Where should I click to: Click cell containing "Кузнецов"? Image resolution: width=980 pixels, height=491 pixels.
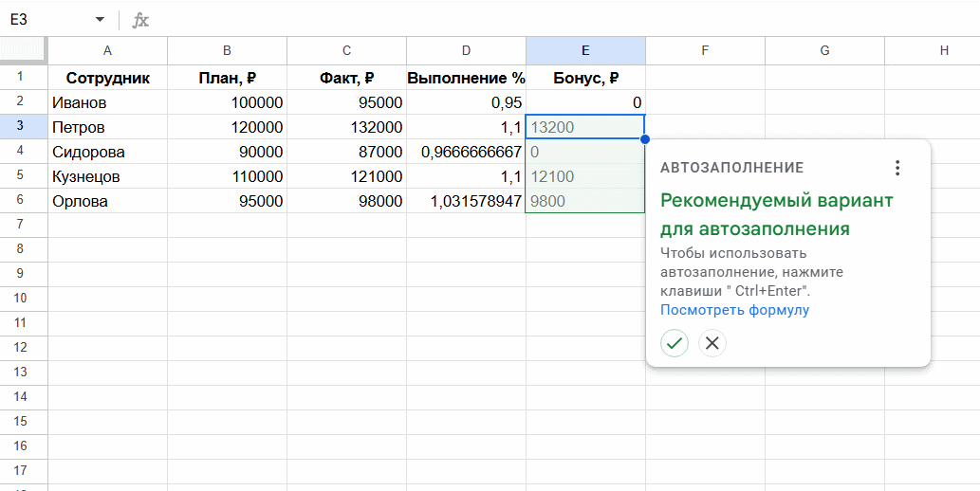107,176
